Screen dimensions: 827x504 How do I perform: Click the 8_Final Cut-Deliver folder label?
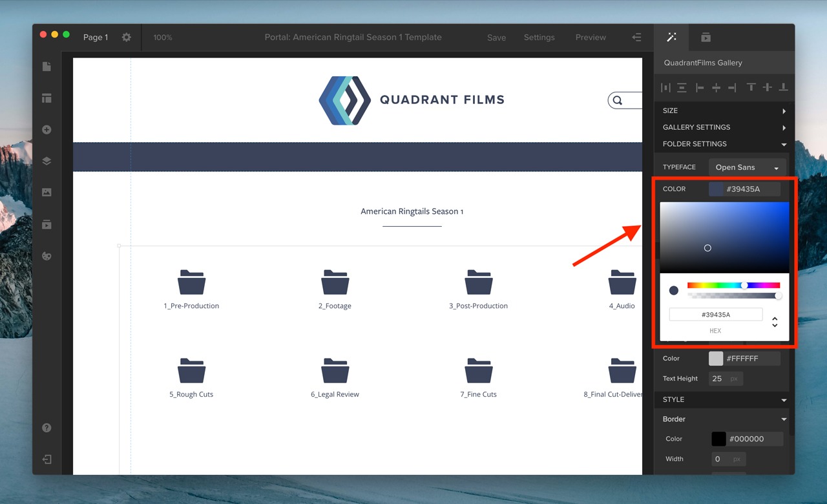coord(612,394)
